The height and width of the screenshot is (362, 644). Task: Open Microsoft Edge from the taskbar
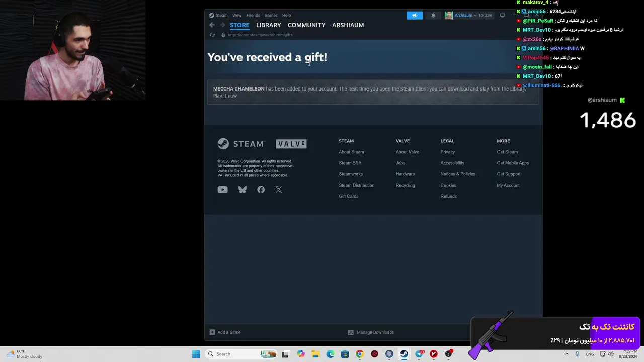330,354
